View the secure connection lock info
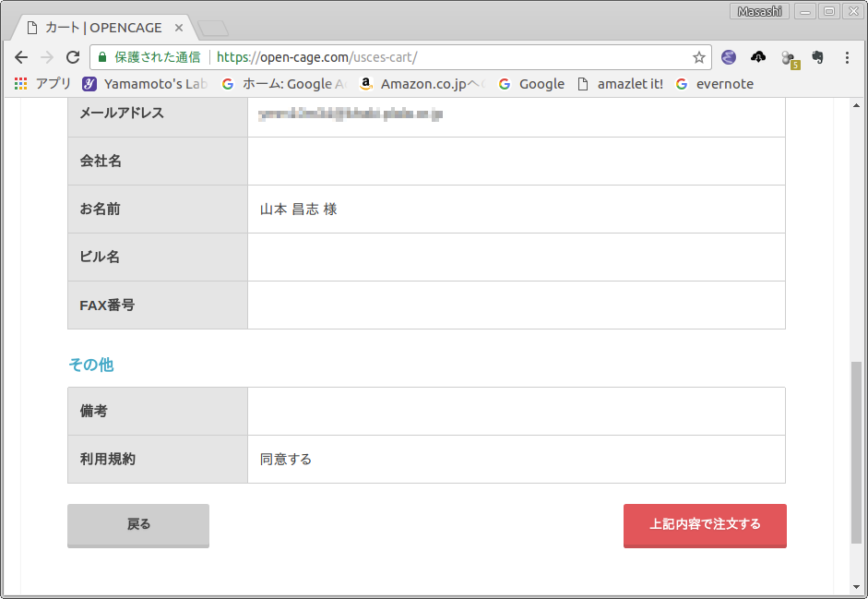The width and height of the screenshot is (868, 599). [102, 57]
